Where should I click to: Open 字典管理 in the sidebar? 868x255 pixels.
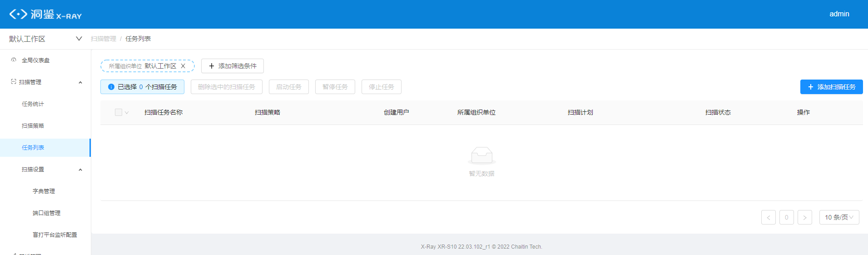click(44, 191)
